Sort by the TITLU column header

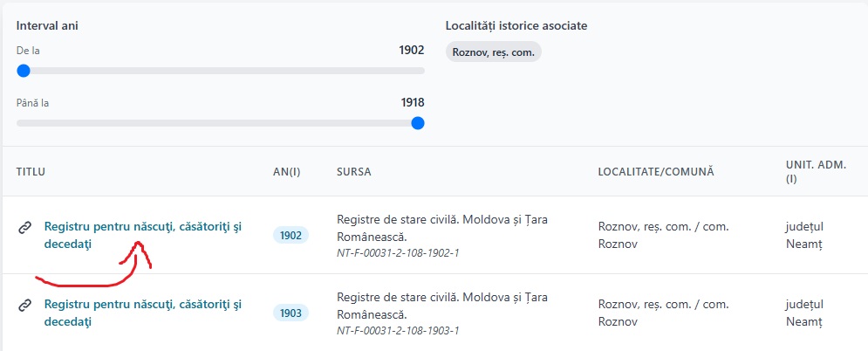coord(31,172)
